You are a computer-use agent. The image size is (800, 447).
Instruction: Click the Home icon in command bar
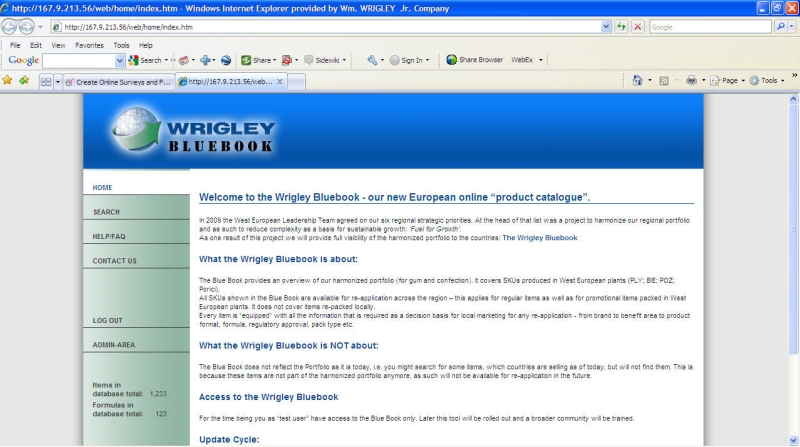[x=638, y=80]
